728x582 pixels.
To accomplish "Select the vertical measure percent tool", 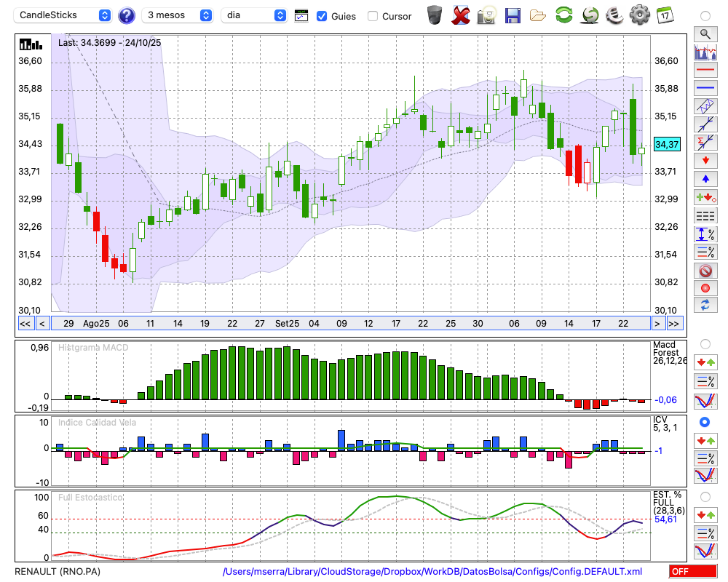I will click(x=705, y=234).
